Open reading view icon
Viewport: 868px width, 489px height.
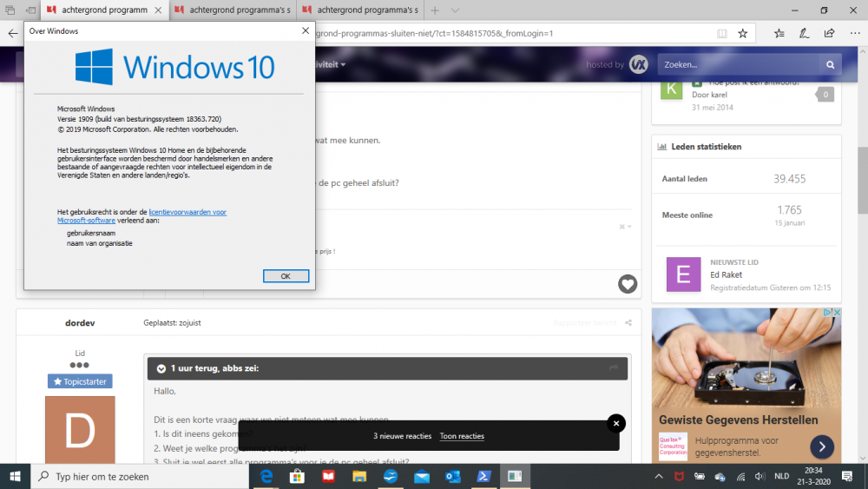tap(722, 33)
